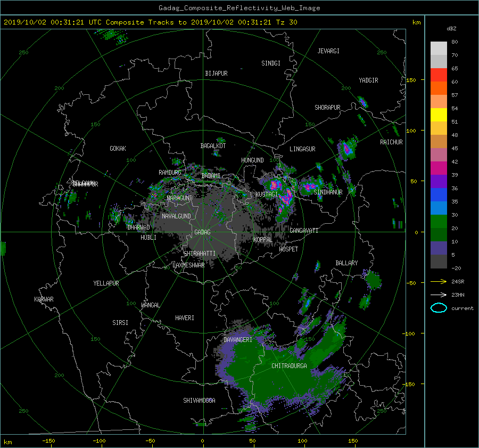The height and width of the screenshot is (448, 479).
Task: Click the HAVERI city label
Action: click(x=185, y=318)
